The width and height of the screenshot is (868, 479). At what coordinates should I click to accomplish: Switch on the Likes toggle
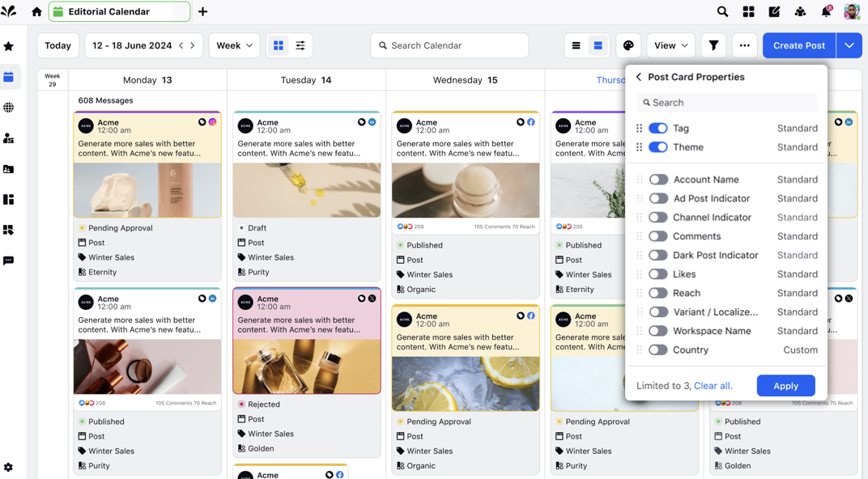pos(658,273)
